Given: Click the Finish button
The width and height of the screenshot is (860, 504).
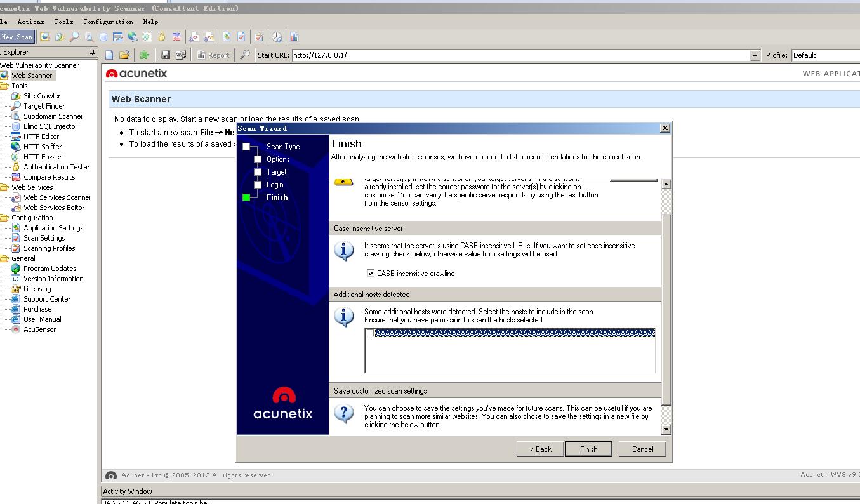Looking at the screenshot, I should pos(588,449).
